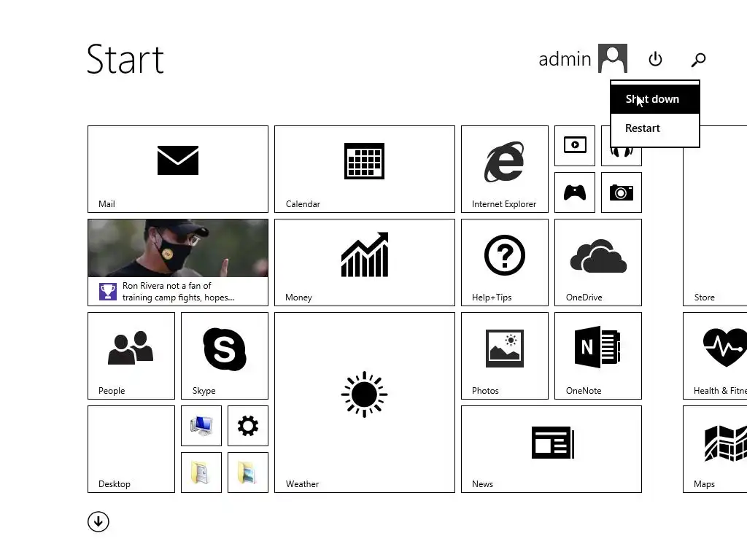Open the Music headphones tile

click(x=622, y=156)
